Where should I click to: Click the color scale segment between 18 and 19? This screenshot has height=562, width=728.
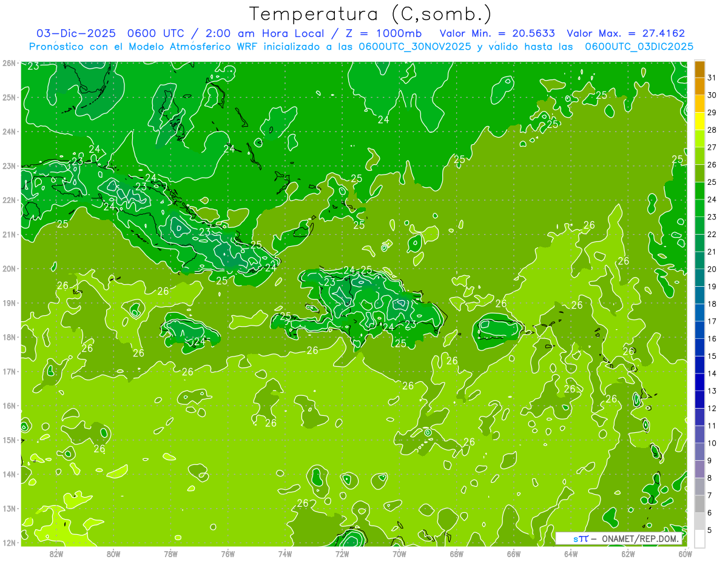(699, 295)
